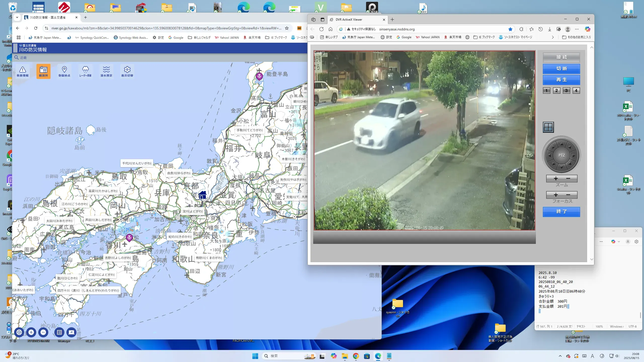Select the 観測所 stations icon
The width and height of the screenshot is (644, 362).
[43, 71]
